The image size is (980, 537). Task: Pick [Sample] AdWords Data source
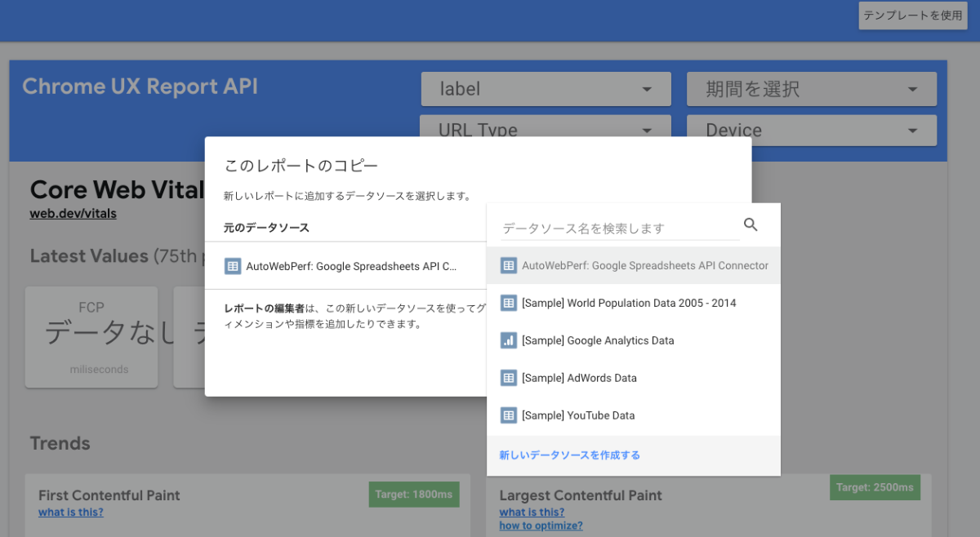tap(634, 378)
